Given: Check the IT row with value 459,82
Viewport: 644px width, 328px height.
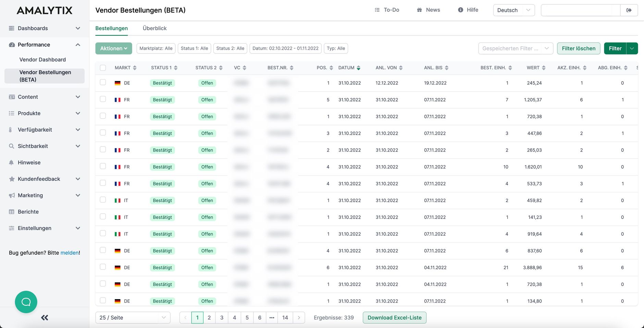Looking at the screenshot, I should tap(103, 200).
